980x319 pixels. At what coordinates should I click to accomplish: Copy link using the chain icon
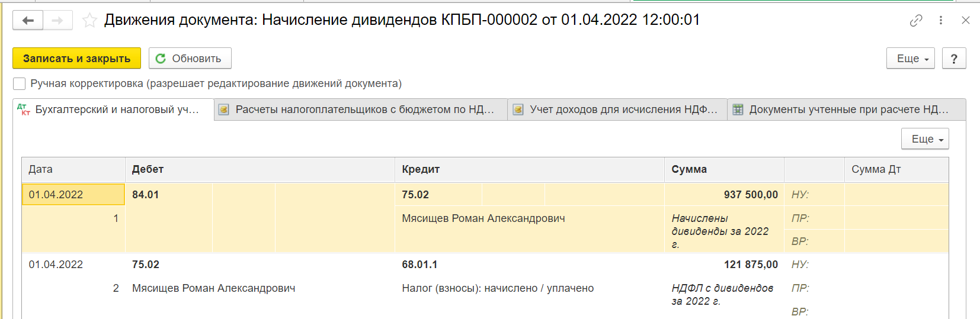tap(916, 21)
